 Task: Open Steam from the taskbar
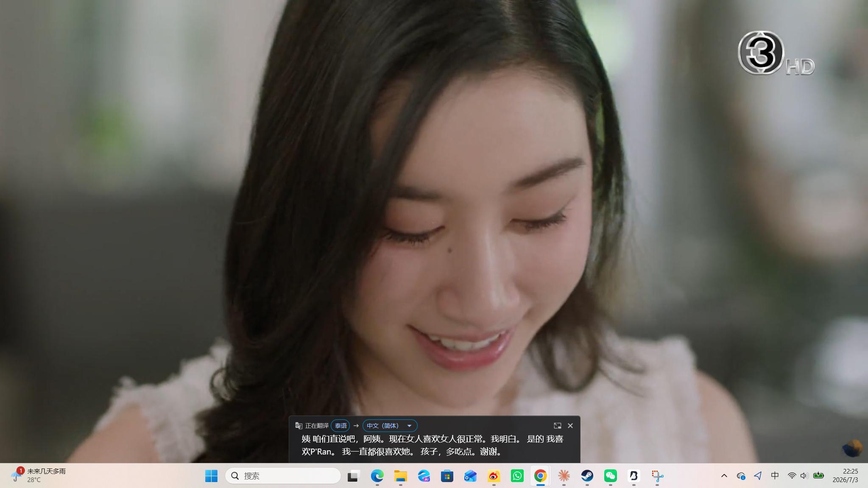587,476
